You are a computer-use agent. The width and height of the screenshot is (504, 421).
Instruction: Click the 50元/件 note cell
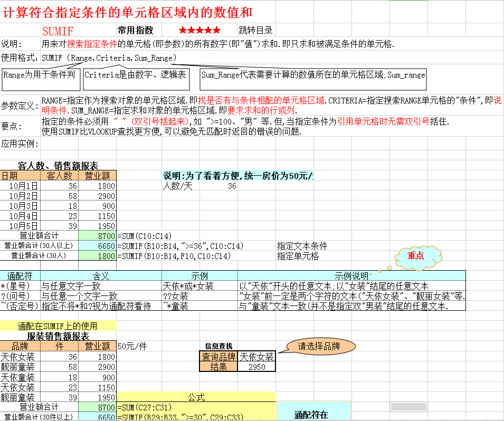[132, 346]
